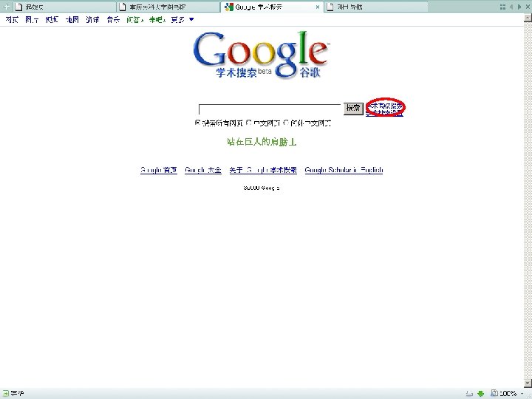This screenshot has height=399, width=532.
Task: Click the down arrow of the vertical scrollbar
Action: (528, 383)
